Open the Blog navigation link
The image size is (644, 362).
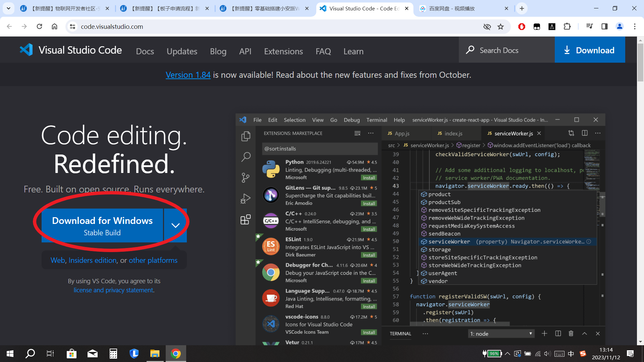[218, 51]
